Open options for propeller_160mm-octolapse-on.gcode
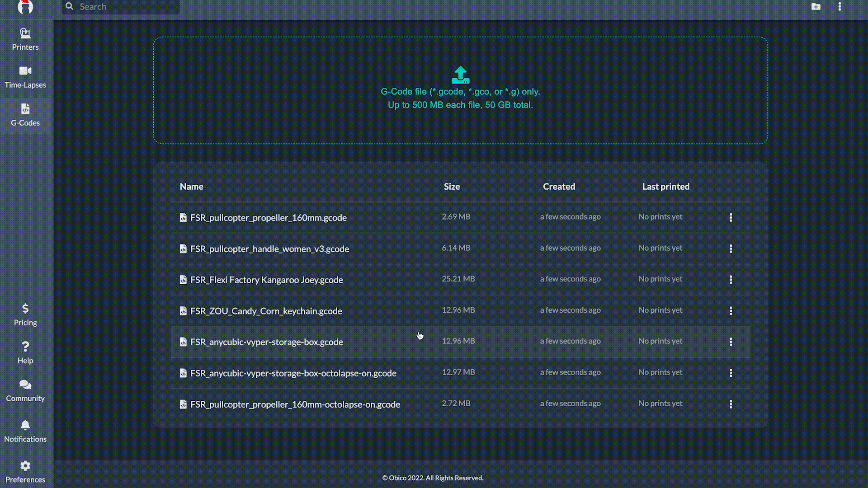This screenshot has height=488, width=868. pos(731,404)
